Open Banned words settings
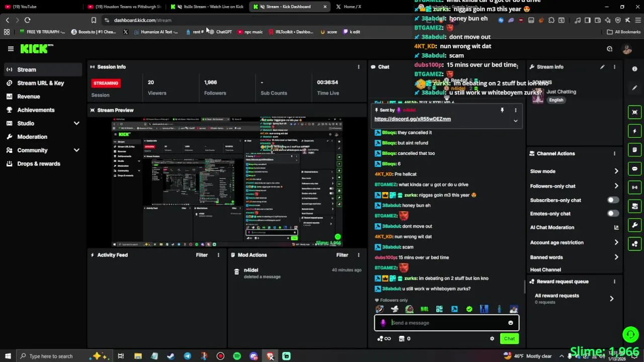The image size is (644, 362). [574, 257]
